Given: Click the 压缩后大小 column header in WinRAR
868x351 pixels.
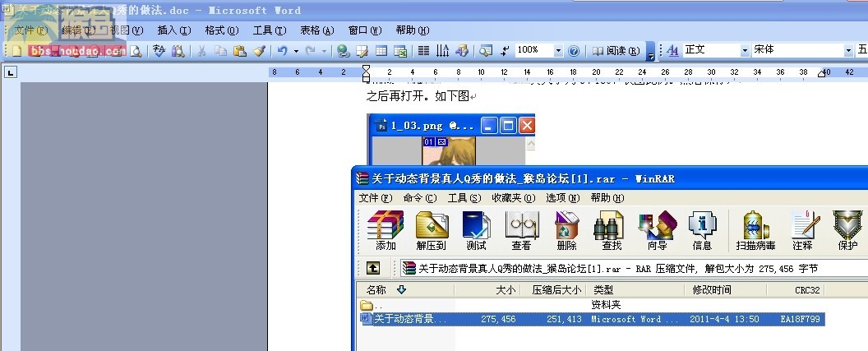Looking at the screenshot, I should tap(553, 289).
